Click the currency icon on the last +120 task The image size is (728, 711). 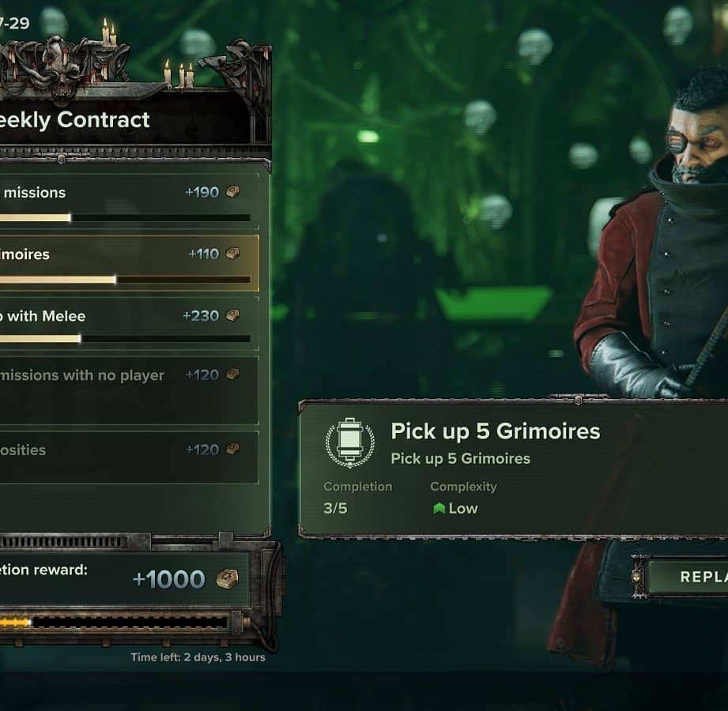click(x=232, y=449)
